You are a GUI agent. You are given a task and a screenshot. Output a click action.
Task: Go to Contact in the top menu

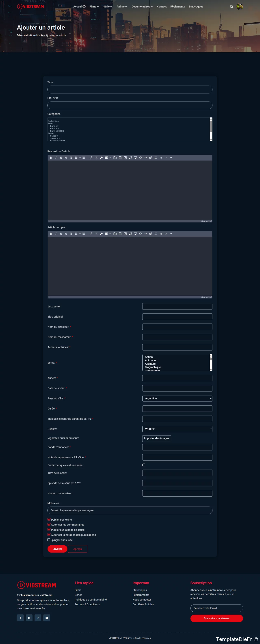coord(162,7)
